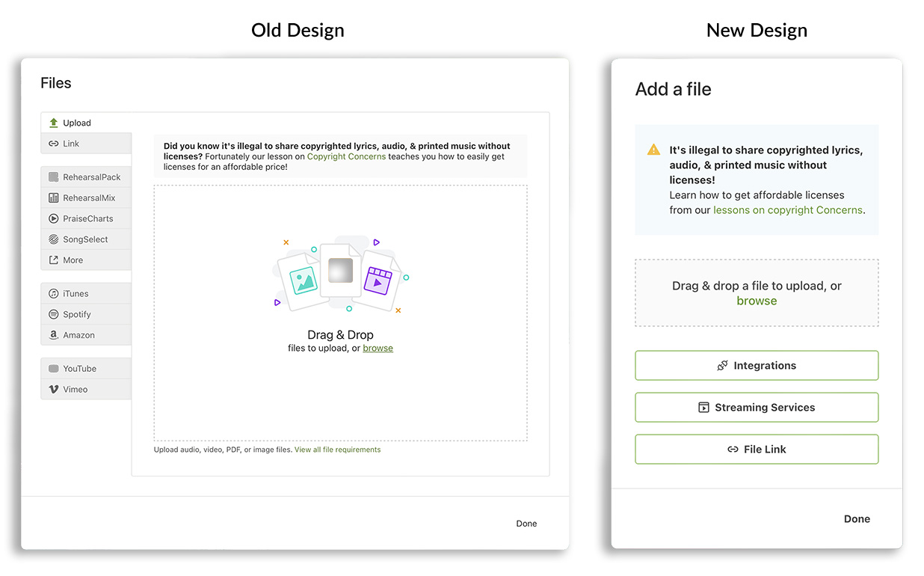Viewport: 924px width, 576px height.
Task: Open the YouTube tab in old design
Action: (x=79, y=369)
